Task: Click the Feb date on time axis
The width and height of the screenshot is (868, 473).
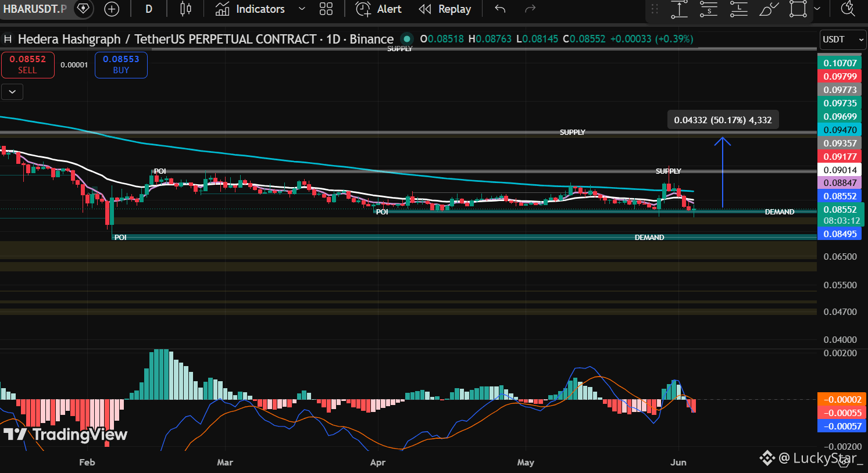Action: point(87,463)
